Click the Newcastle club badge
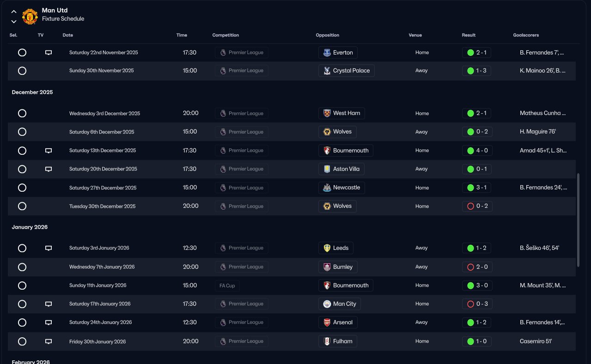 tap(327, 188)
